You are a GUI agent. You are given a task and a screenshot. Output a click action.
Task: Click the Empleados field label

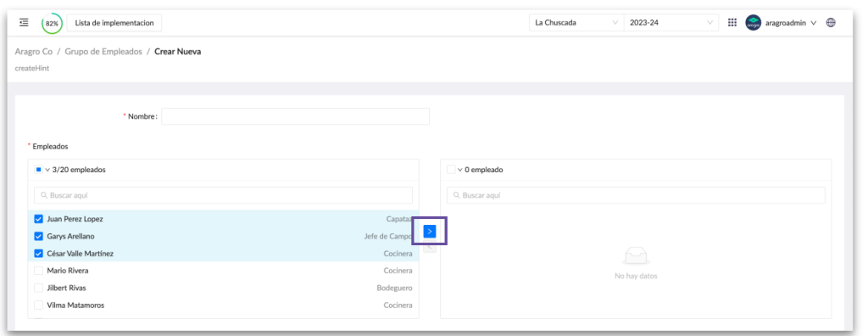pos(50,147)
